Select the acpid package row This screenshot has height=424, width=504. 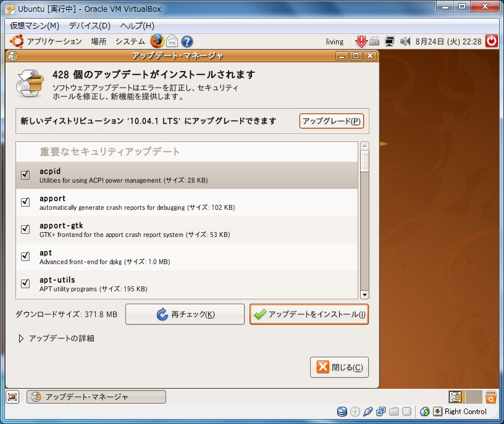coord(187,175)
